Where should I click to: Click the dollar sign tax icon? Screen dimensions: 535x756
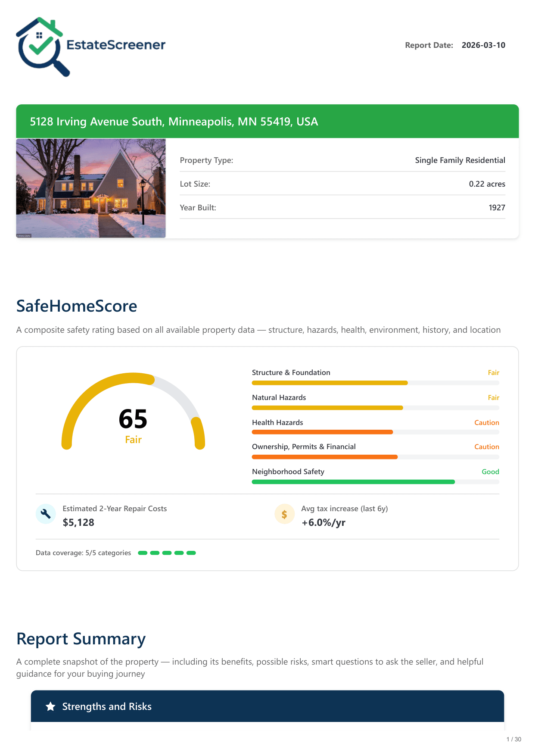point(284,514)
